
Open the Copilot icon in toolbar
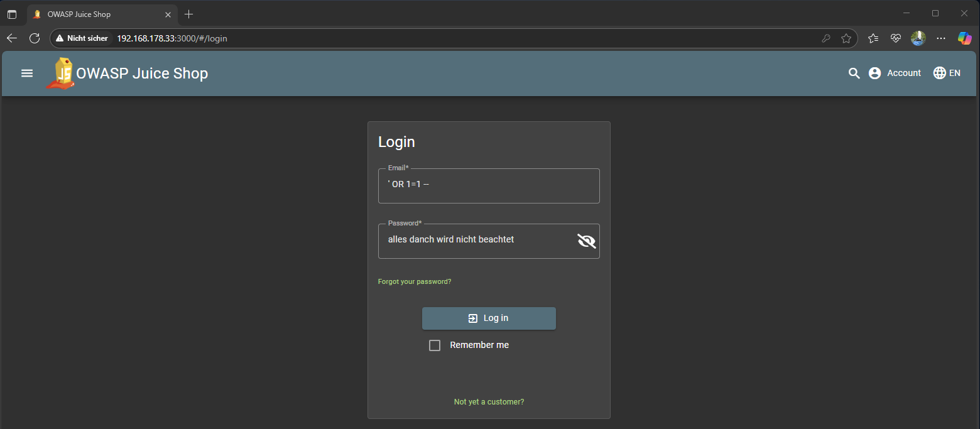tap(964, 38)
